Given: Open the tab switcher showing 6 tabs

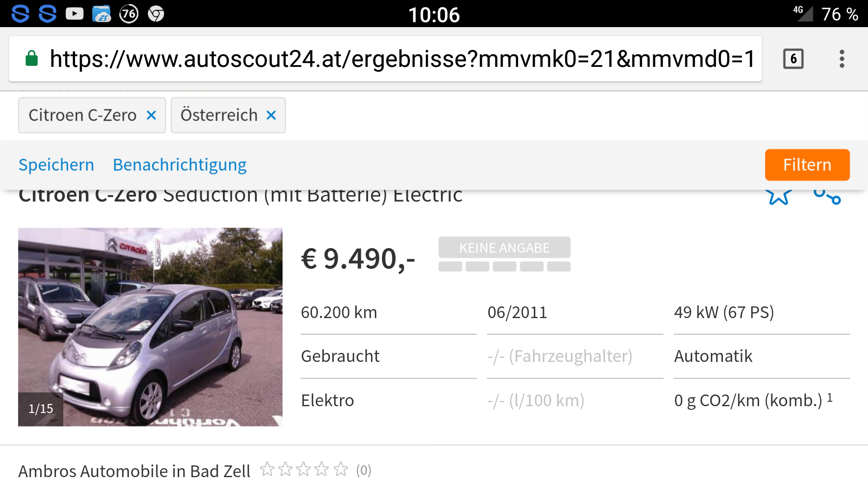Looking at the screenshot, I should point(793,59).
